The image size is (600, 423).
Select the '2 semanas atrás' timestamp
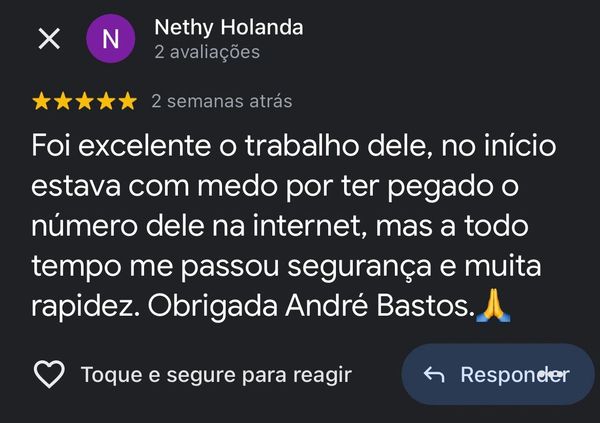click(x=221, y=101)
